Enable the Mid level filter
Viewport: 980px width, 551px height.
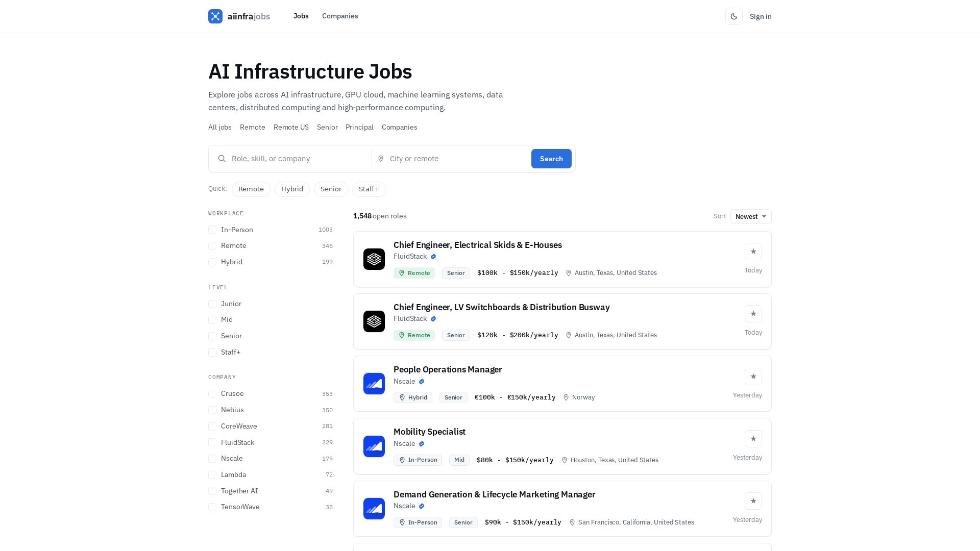point(212,320)
